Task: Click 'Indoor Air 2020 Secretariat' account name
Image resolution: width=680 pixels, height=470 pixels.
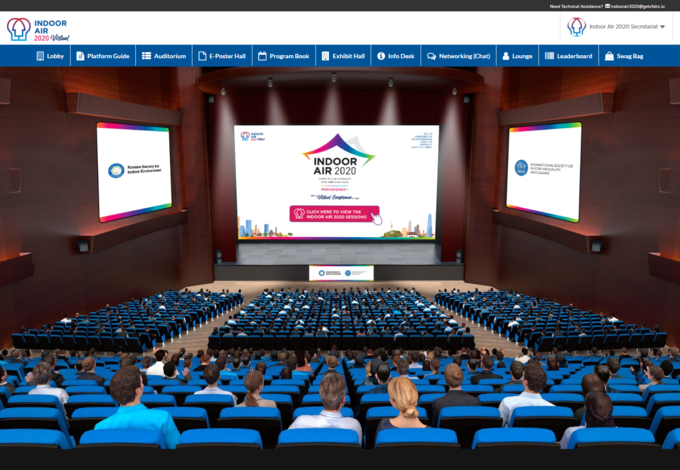Action: point(624,26)
